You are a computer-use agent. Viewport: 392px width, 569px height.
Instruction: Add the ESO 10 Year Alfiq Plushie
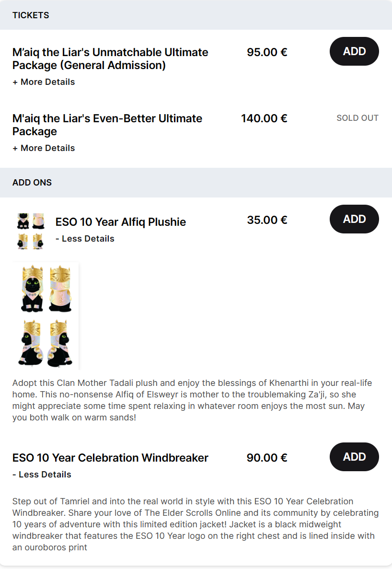(x=354, y=219)
